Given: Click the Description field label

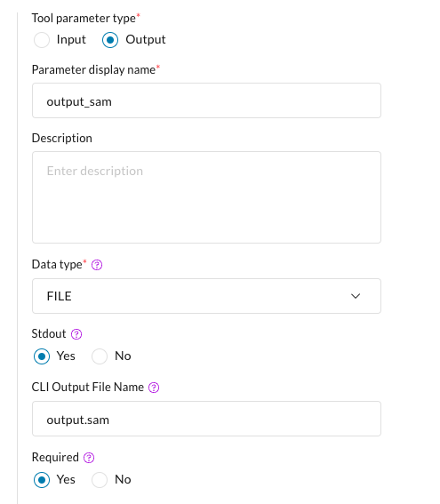Looking at the screenshot, I should tap(61, 138).
